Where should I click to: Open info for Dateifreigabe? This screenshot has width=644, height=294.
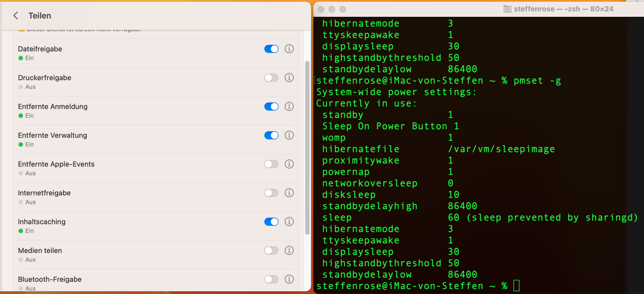289,49
